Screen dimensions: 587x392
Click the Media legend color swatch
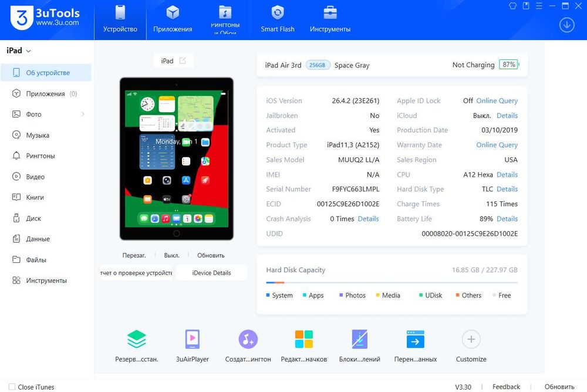coord(377,295)
